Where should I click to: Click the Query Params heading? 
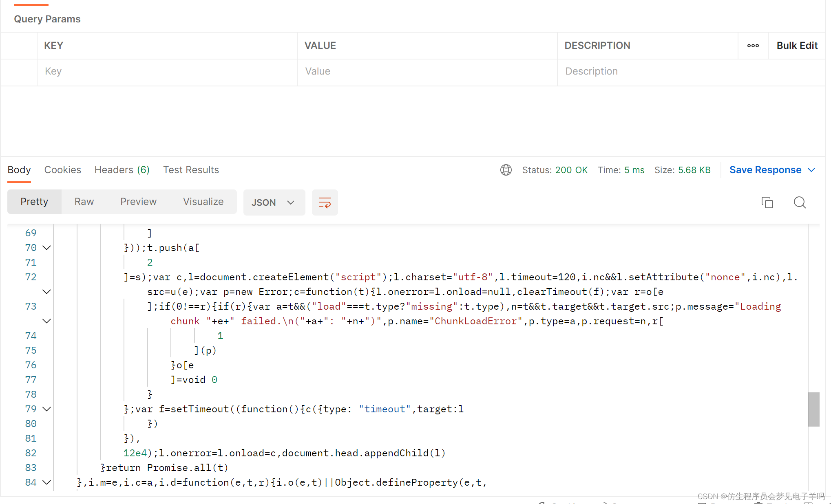tap(47, 19)
